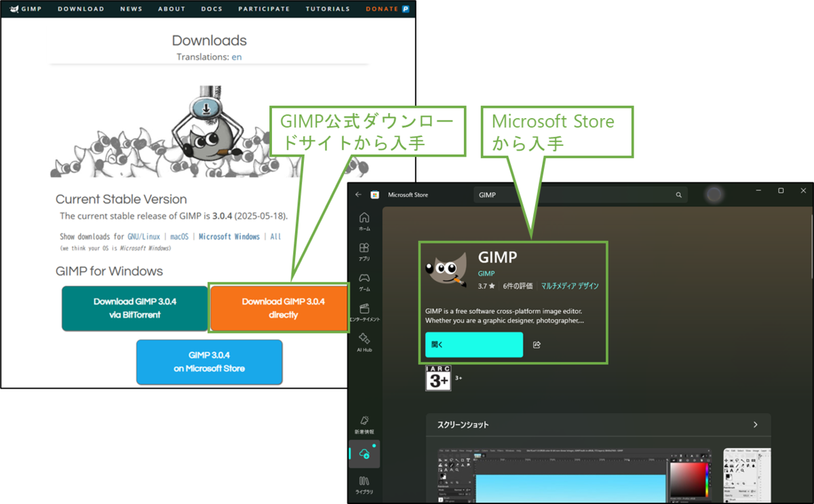
Task: Click the share icon next to 開く
Action: click(x=537, y=345)
